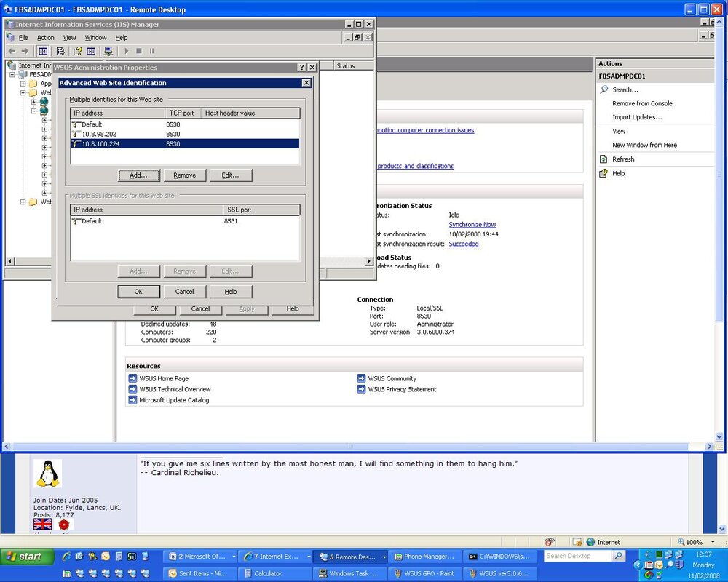Click the WSUS Privacy Statement arrow icon

tap(361, 389)
